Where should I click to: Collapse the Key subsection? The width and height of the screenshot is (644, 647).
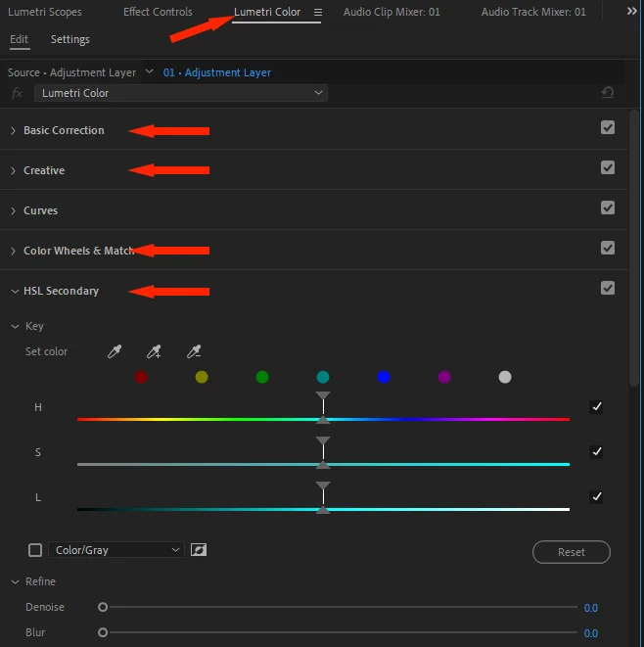point(15,326)
